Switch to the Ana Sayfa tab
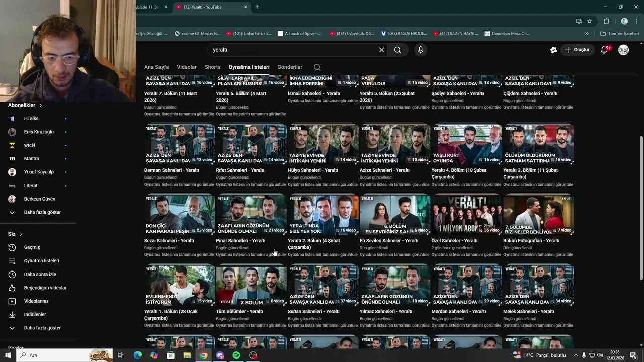644x362 pixels. tap(156, 67)
